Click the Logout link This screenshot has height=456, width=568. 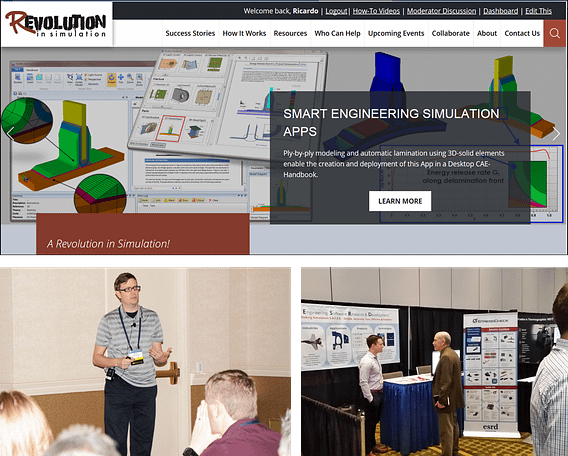pyautogui.click(x=336, y=11)
